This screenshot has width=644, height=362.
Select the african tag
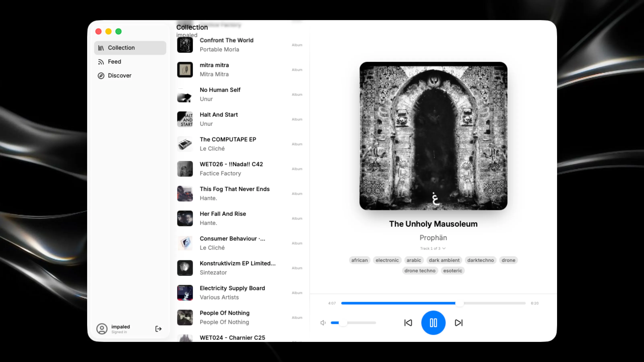pyautogui.click(x=359, y=260)
